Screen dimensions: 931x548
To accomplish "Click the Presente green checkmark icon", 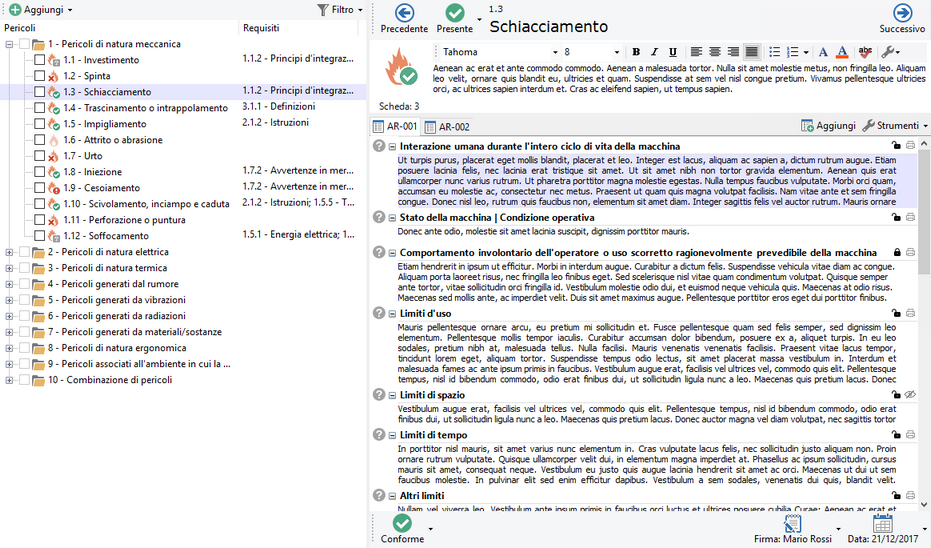I will click(x=455, y=13).
